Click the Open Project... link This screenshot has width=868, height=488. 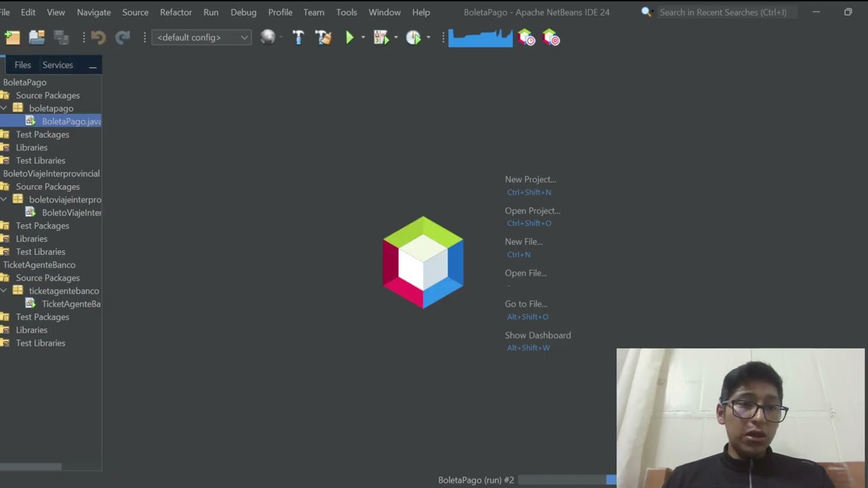point(532,211)
